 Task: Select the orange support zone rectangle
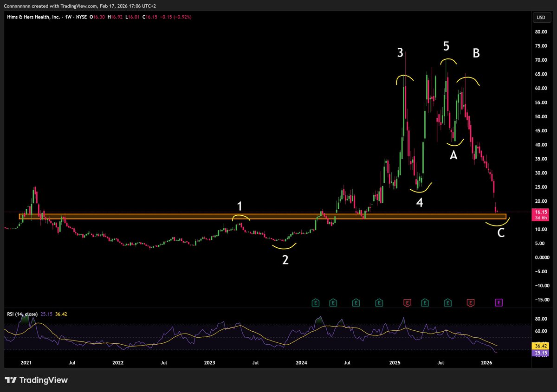[x=262, y=217]
